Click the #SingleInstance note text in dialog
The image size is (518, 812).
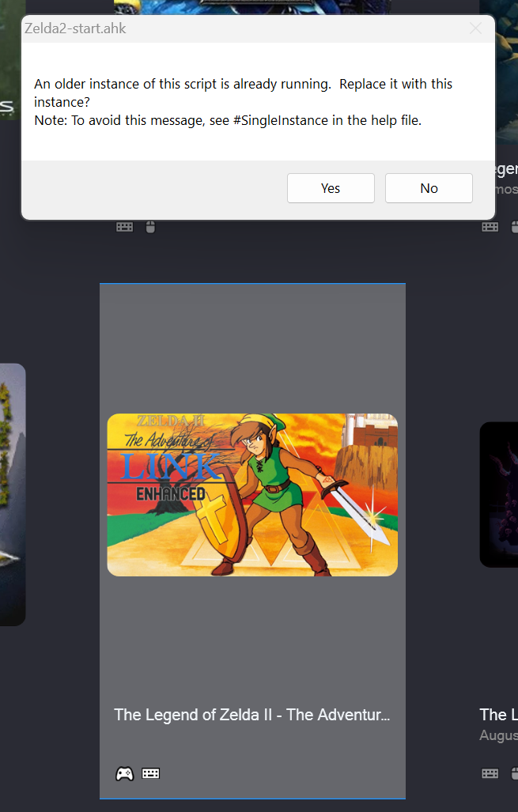pyautogui.click(x=228, y=120)
